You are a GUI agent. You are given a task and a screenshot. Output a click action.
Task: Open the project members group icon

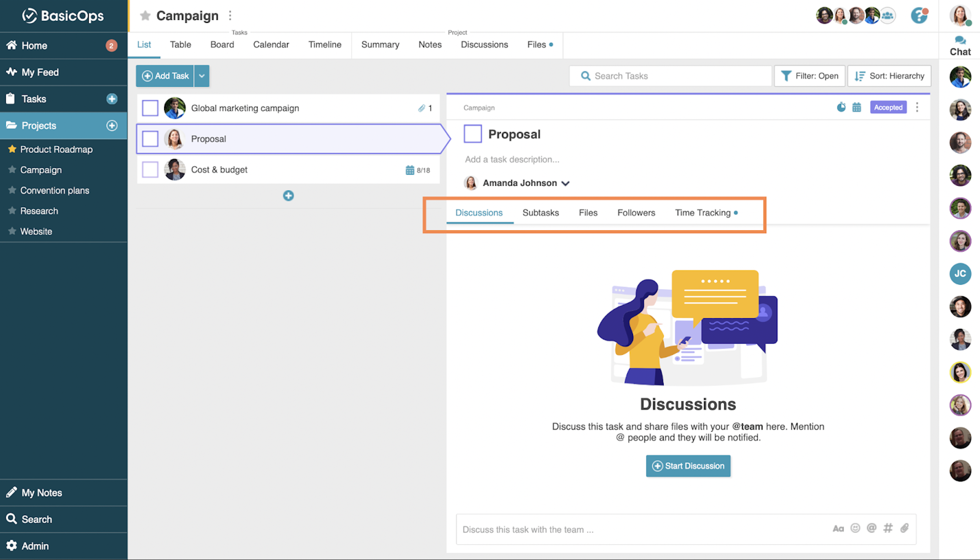click(x=888, y=16)
